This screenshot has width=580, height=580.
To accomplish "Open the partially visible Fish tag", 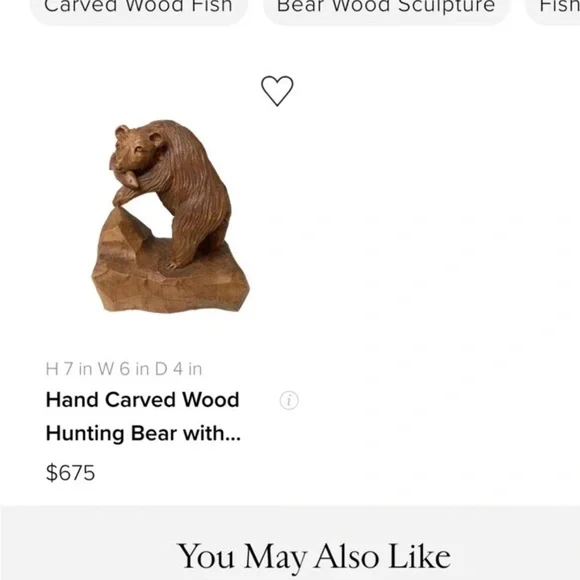I will click(555, 8).
